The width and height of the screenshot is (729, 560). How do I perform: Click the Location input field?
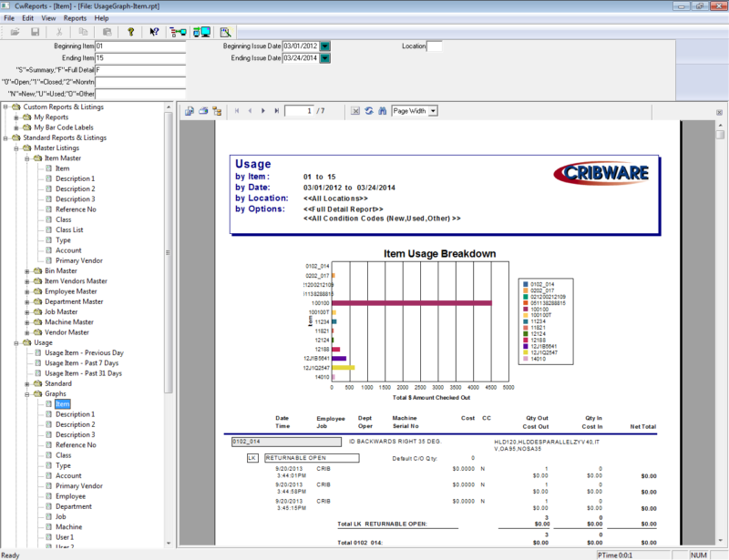[x=435, y=46]
